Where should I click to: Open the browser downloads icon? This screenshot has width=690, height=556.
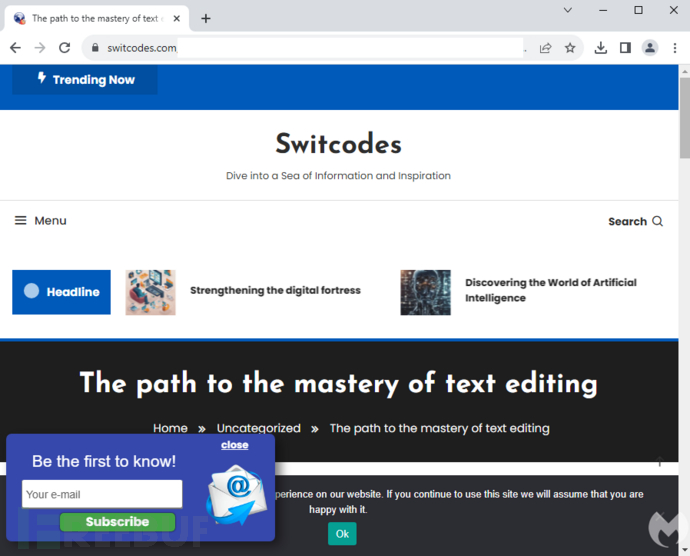coord(601,48)
